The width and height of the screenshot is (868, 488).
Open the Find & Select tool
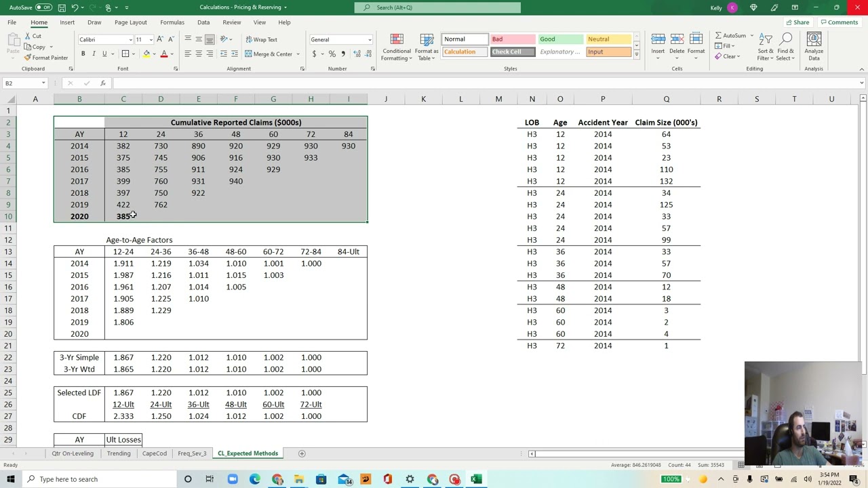(x=785, y=46)
